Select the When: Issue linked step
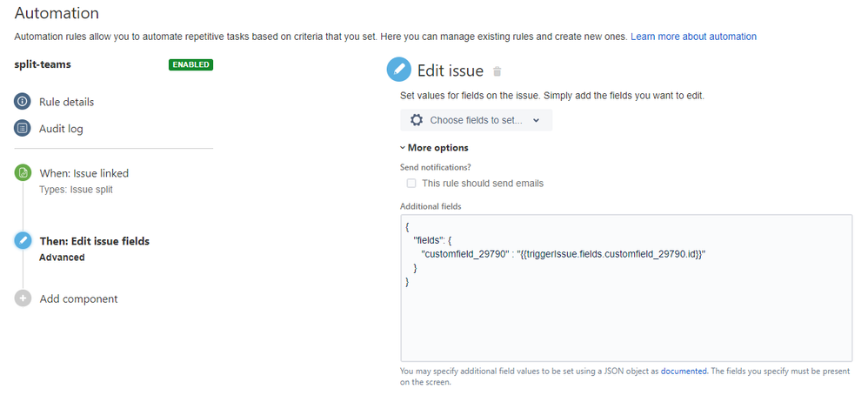 [84, 173]
